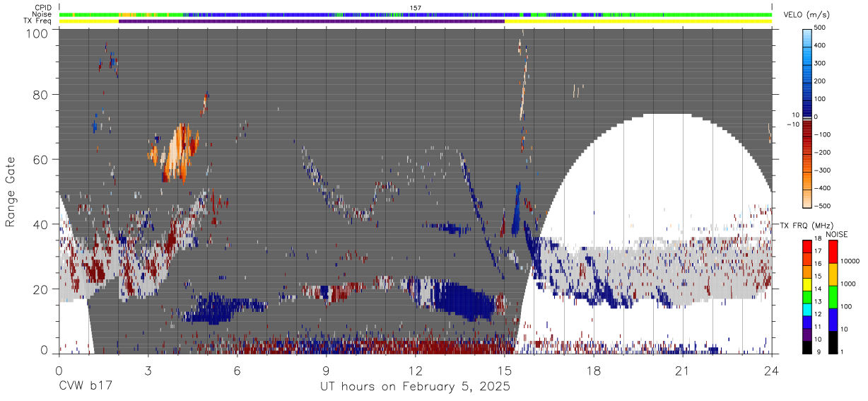868x401 pixels.
Task: Select the yellow 14-15 MHz swatch
Action: [808, 284]
